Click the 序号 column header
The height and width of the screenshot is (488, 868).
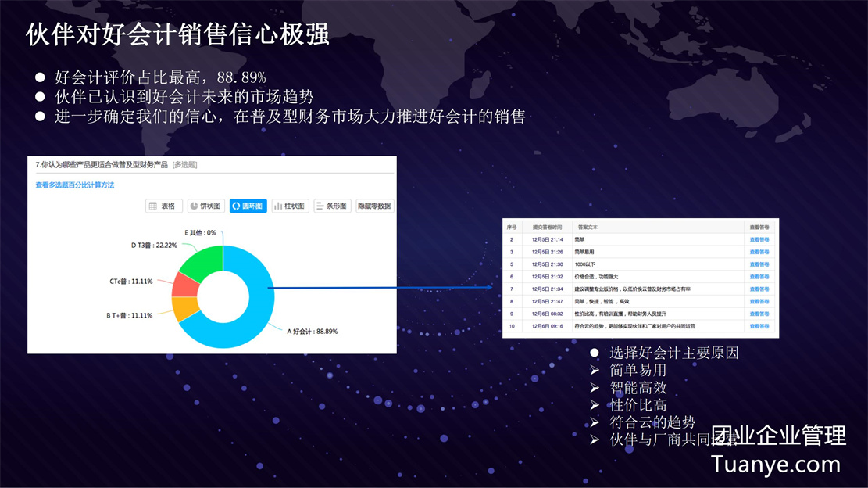coord(512,227)
